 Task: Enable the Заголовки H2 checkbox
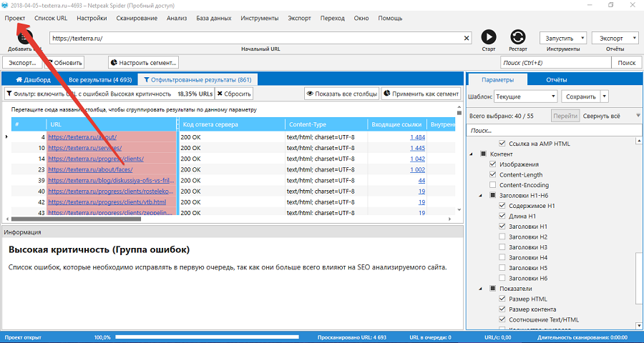point(502,237)
